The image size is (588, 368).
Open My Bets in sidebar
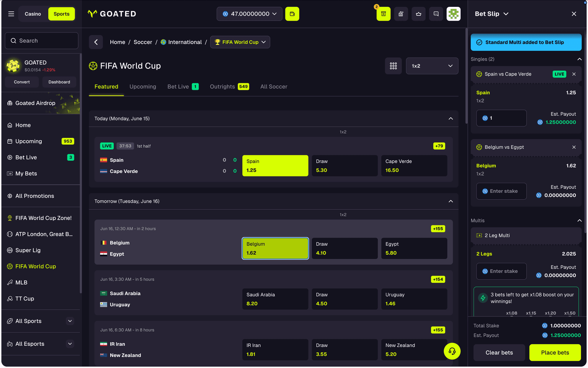(x=41, y=174)
